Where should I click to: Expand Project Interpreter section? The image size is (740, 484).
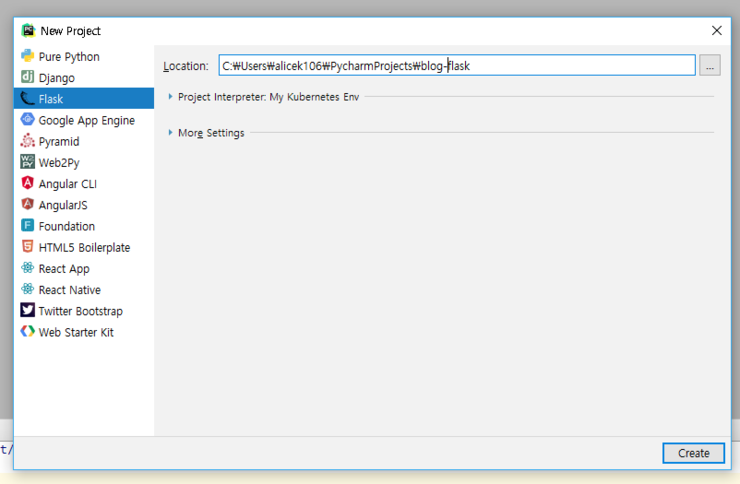coord(170,97)
